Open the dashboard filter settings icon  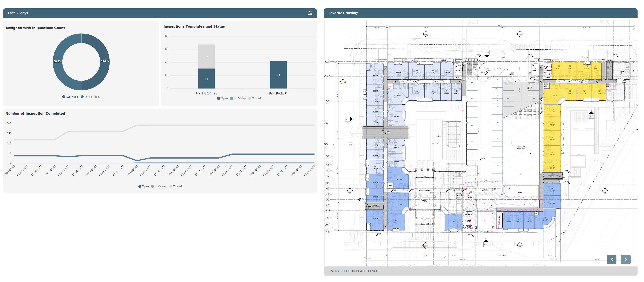click(310, 13)
